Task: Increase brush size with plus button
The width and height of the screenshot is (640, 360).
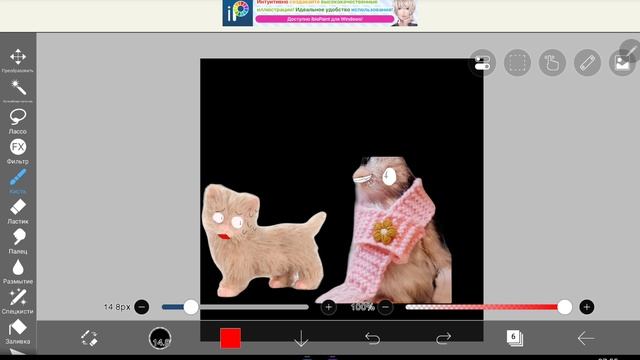Action: [329, 307]
